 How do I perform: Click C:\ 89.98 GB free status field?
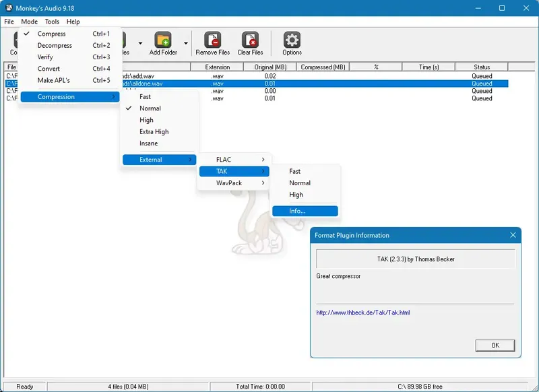[420, 387]
